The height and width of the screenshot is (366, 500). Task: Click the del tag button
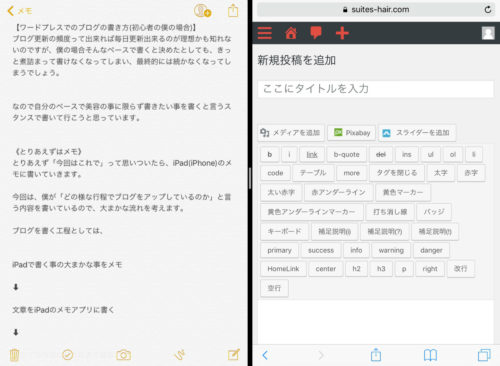381,154
